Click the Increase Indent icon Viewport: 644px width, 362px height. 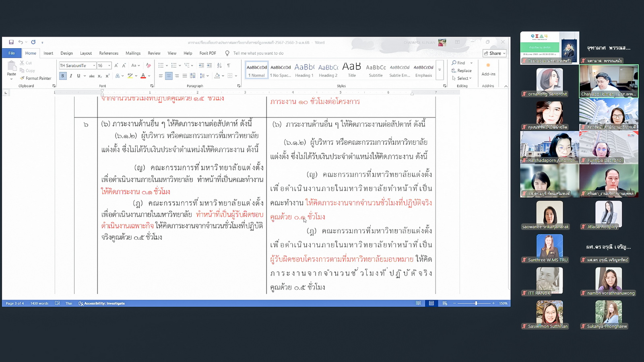209,66
